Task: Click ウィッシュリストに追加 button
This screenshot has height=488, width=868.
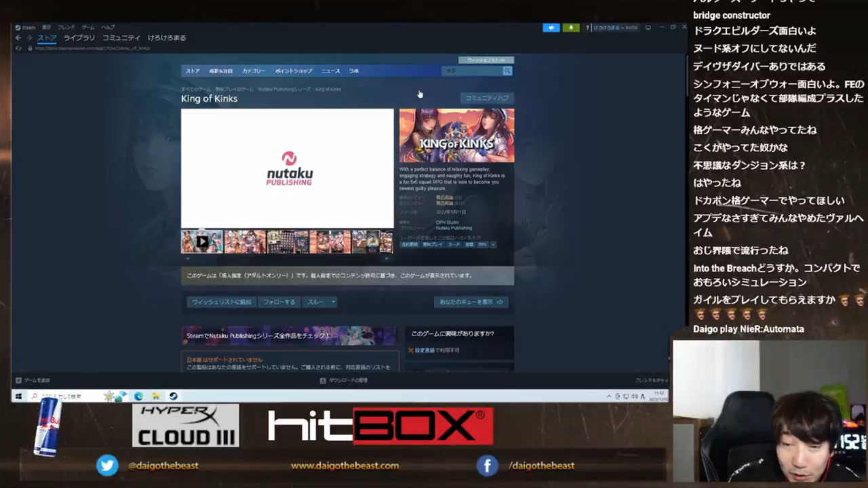Action: click(x=222, y=302)
